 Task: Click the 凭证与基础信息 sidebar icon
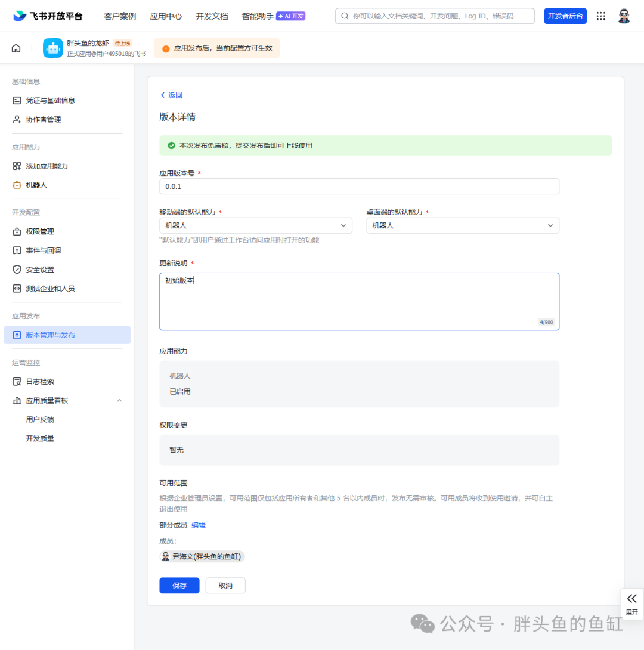tap(17, 100)
